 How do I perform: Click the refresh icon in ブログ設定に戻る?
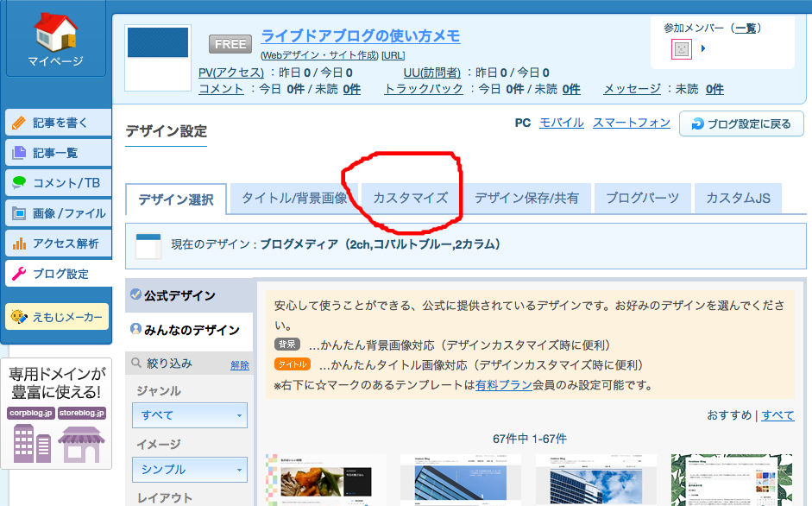tap(697, 123)
